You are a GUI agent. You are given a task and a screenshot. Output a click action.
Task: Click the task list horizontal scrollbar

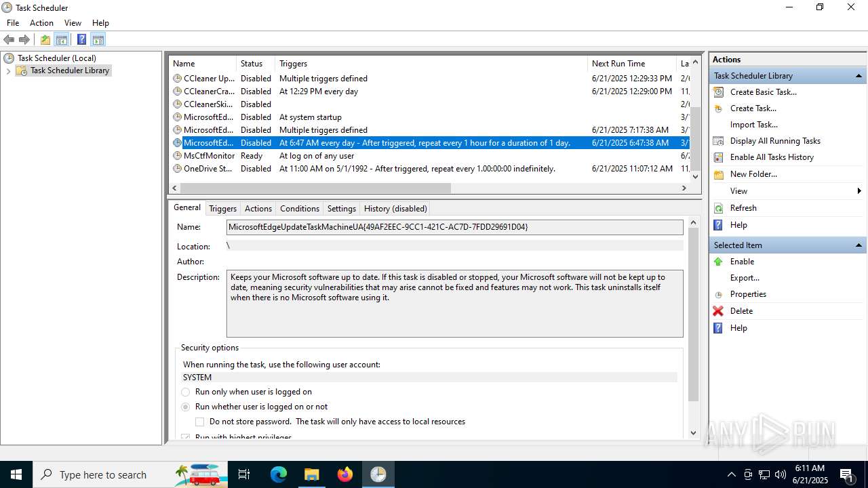(x=315, y=188)
